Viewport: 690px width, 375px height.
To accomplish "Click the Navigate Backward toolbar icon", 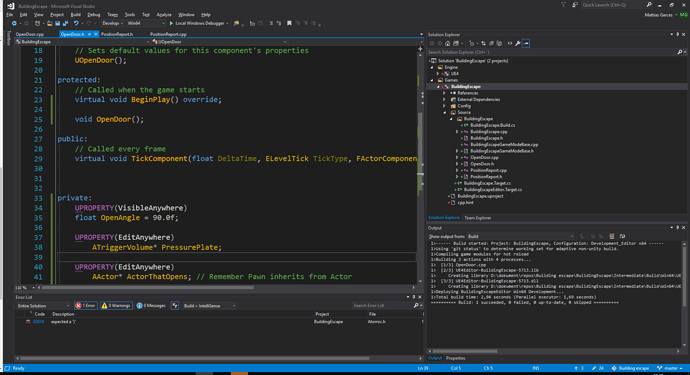I will (x=14, y=23).
